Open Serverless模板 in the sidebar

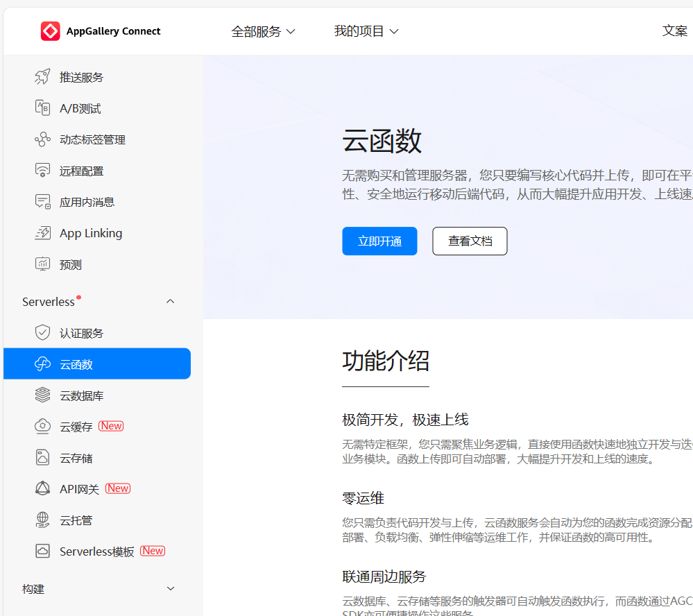pos(97,551)
